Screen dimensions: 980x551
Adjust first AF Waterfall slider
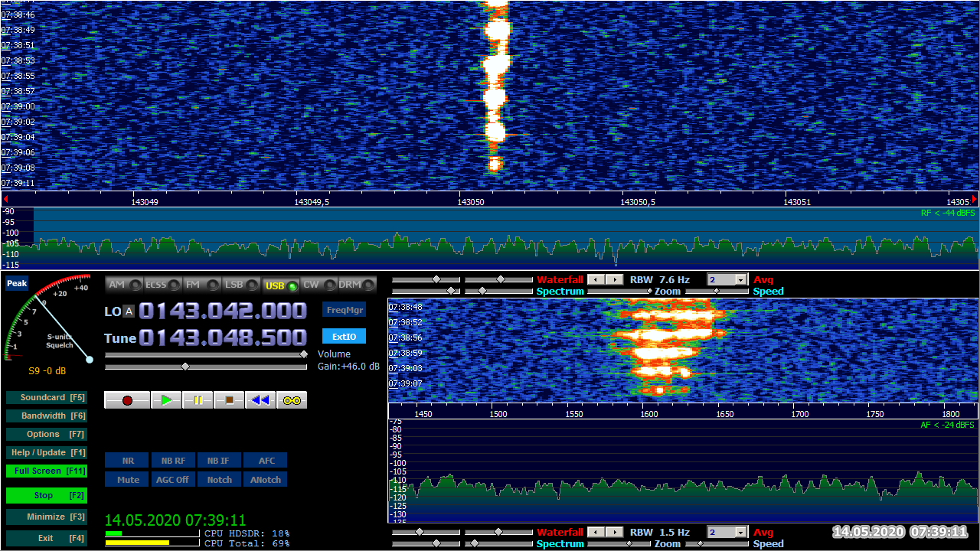426,532
